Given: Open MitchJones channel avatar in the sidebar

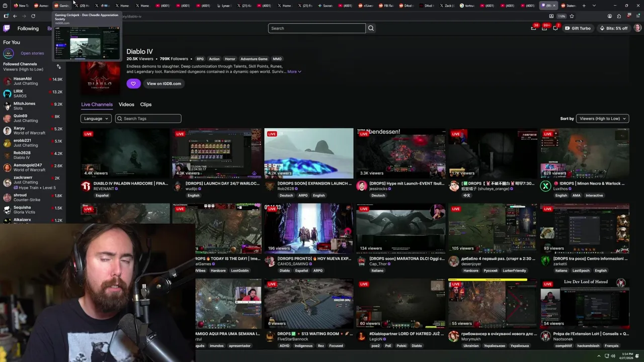Looking at the screenshot, I should [x=7, y=106].
